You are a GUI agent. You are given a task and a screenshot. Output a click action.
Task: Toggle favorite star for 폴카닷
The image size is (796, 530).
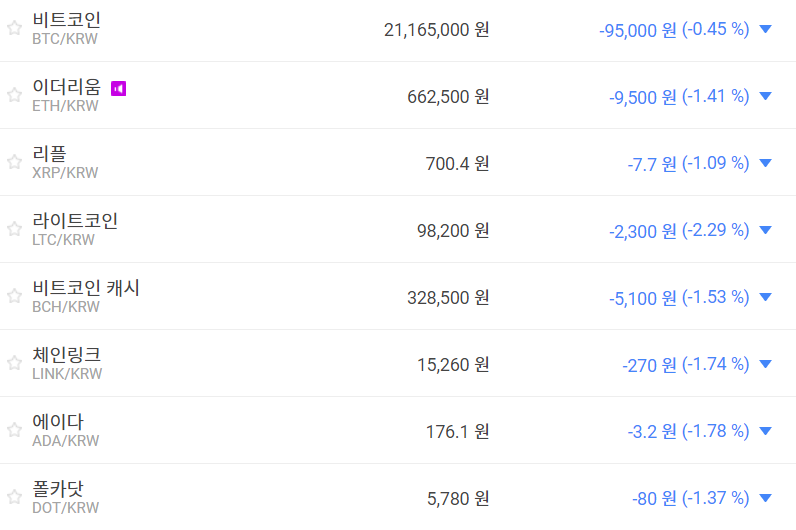pos(14,497)
